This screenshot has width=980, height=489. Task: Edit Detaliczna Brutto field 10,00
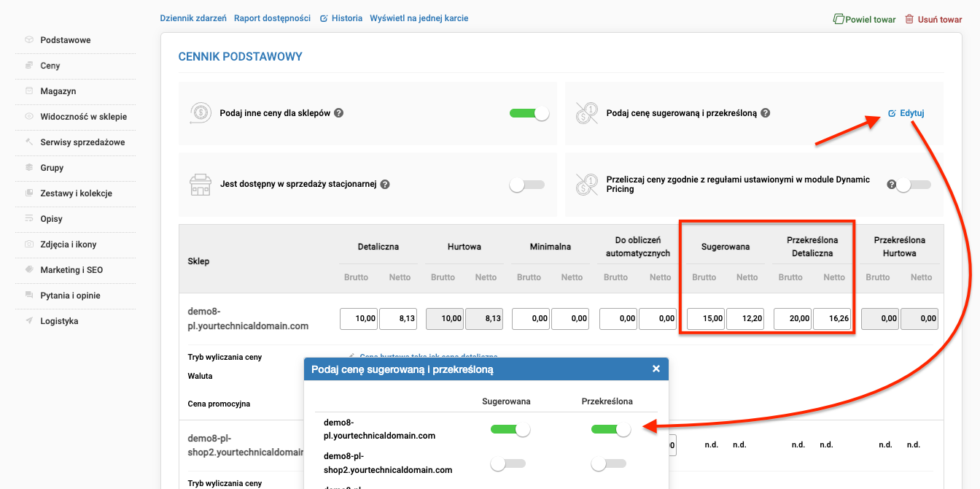359,319
